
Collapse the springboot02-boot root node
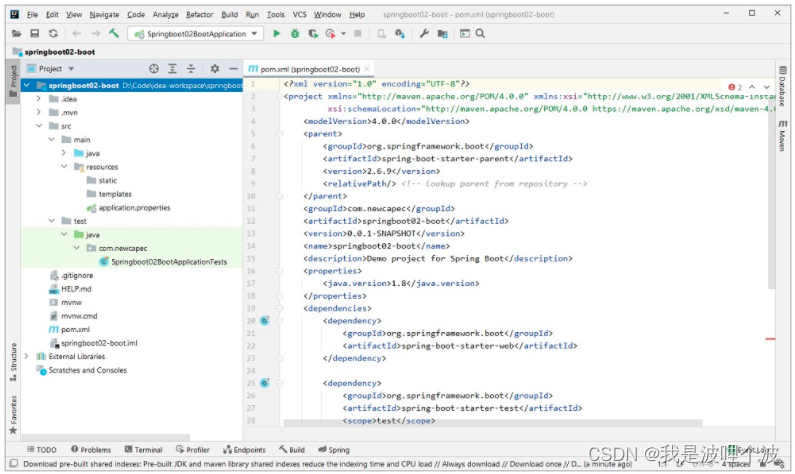click(x=27, y=85)
